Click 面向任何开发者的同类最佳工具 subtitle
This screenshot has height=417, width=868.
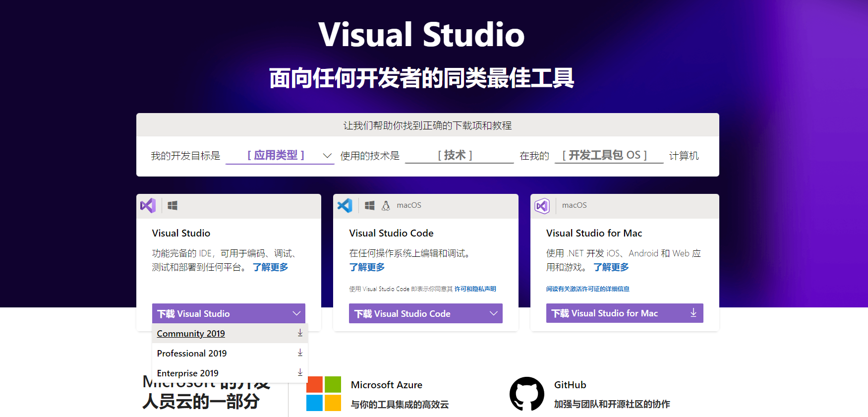coord(421,78)
